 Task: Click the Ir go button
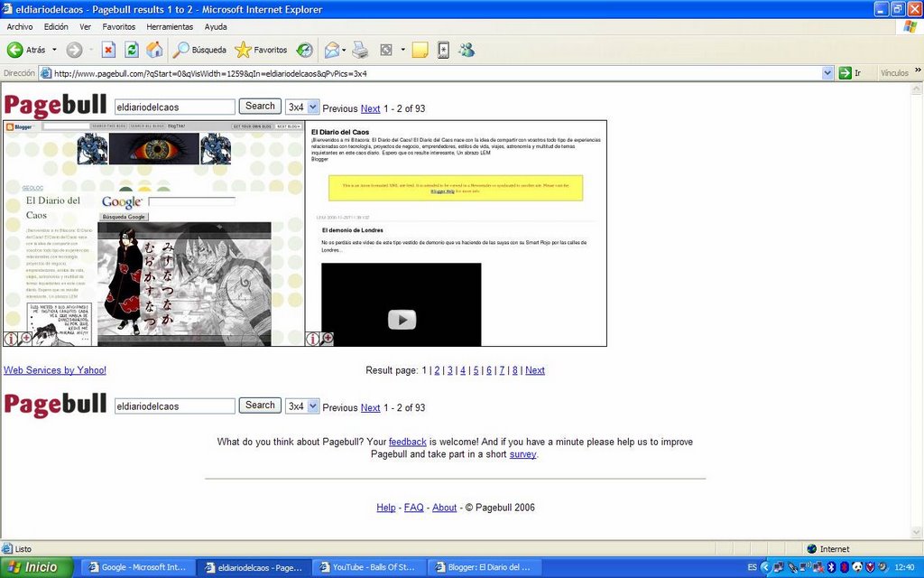pos(850,73)
